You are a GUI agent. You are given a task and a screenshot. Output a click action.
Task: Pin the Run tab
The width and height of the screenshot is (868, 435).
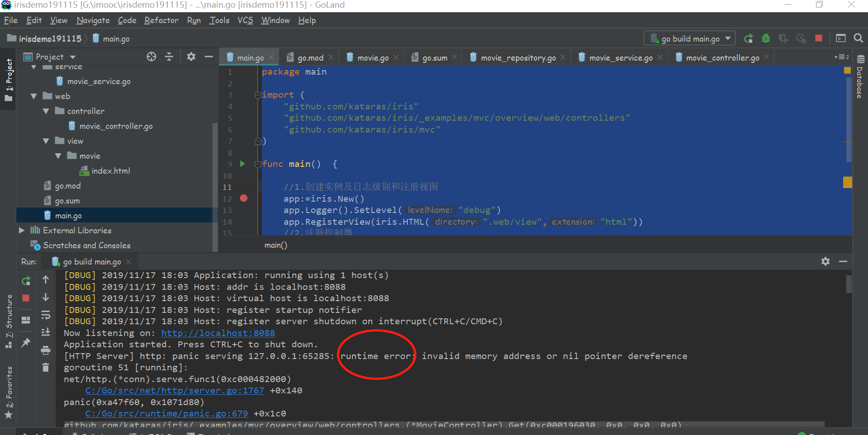pos(26,342)
